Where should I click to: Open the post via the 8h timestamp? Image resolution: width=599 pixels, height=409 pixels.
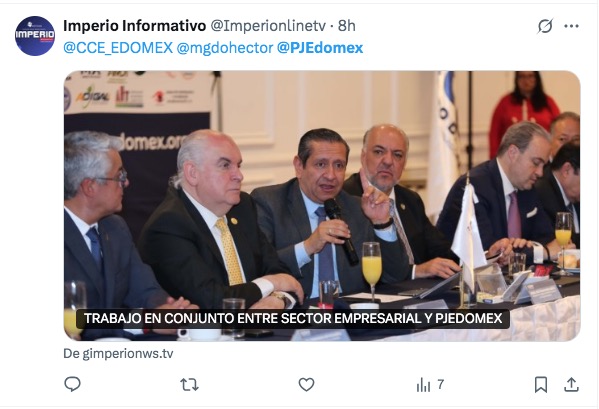(346, 26)
